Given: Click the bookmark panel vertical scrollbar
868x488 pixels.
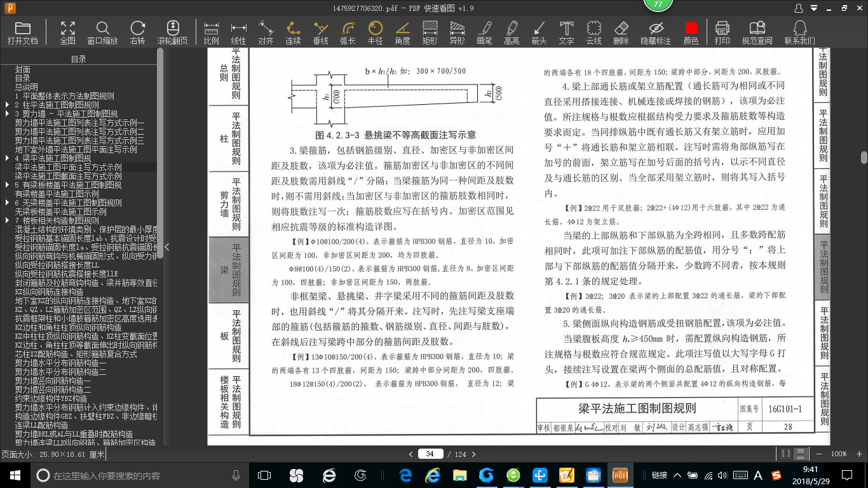Looking at the screenshot, I should click(160, 152).
